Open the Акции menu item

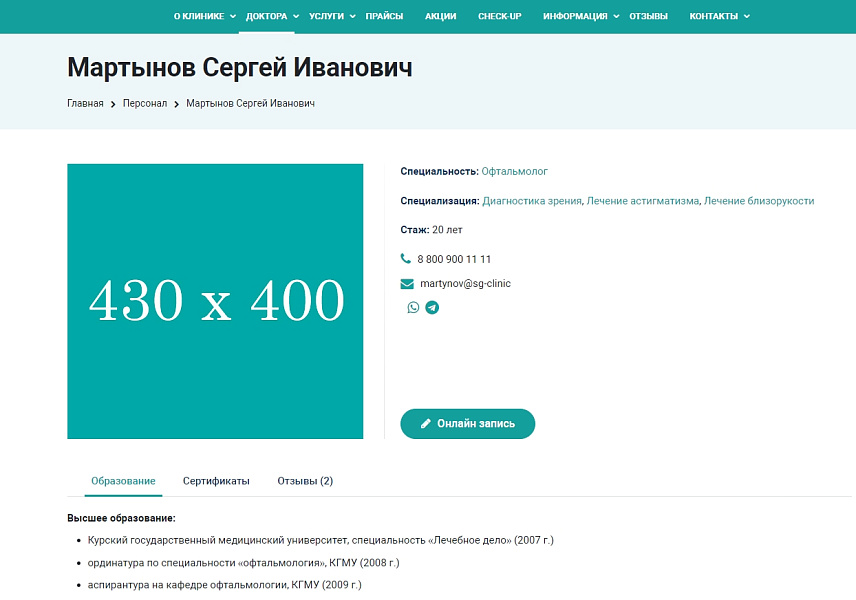440,16
